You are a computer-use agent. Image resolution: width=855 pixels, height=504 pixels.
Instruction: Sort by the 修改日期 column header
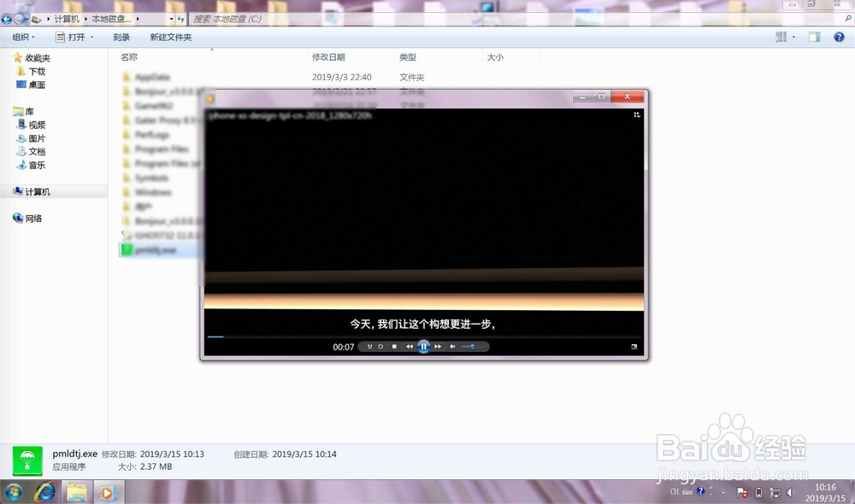[328, 56]
